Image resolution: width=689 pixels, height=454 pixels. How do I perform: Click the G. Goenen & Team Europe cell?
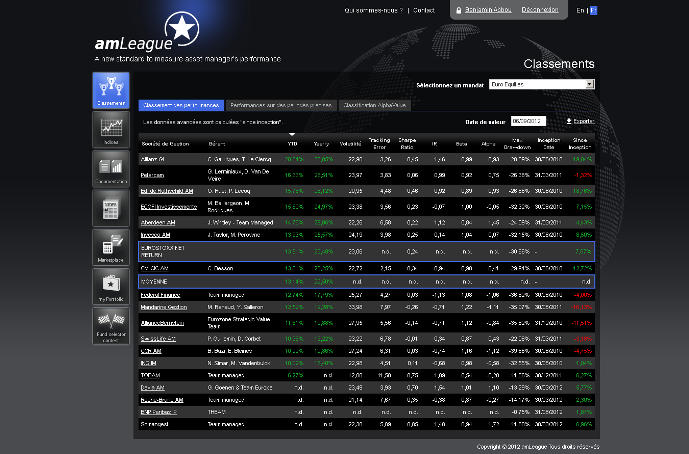[x=240, y=388]
